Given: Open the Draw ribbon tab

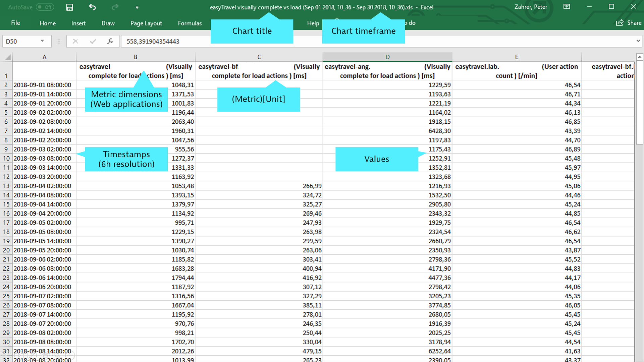Looking at the screenshot, I should [108, 23].
